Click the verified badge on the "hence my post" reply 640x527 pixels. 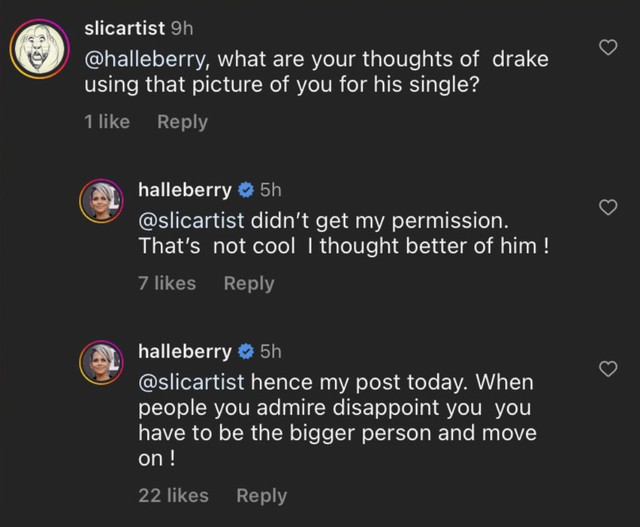point(245,352)
